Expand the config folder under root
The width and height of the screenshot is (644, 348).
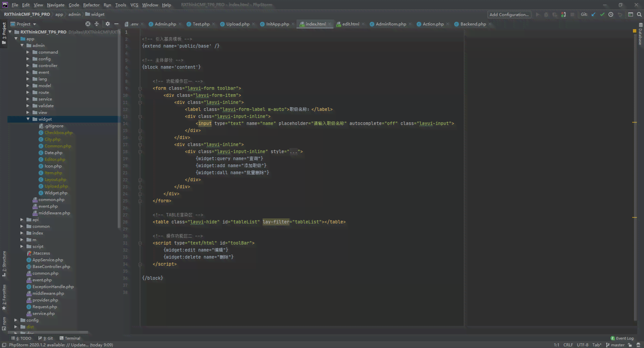16,320
